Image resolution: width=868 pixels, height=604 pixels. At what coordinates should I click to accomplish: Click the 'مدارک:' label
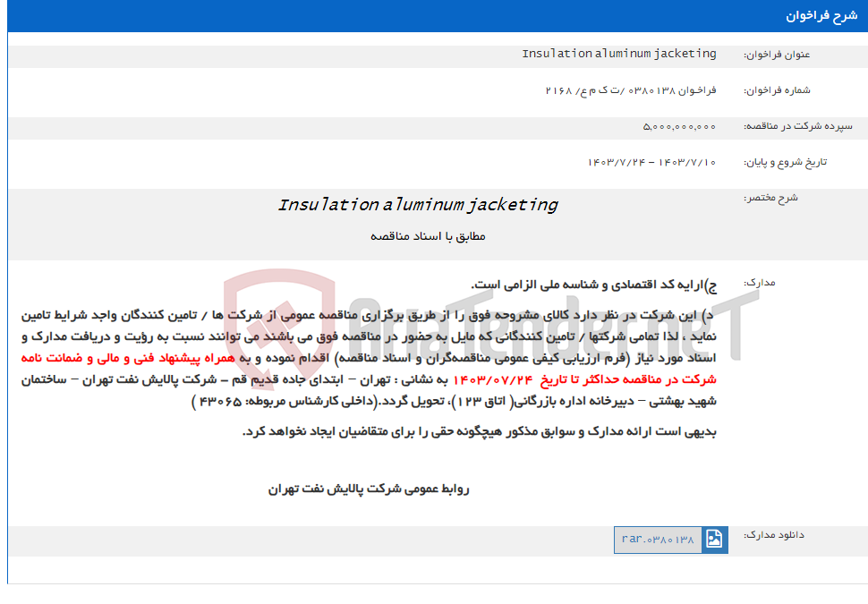pos(759,283)
